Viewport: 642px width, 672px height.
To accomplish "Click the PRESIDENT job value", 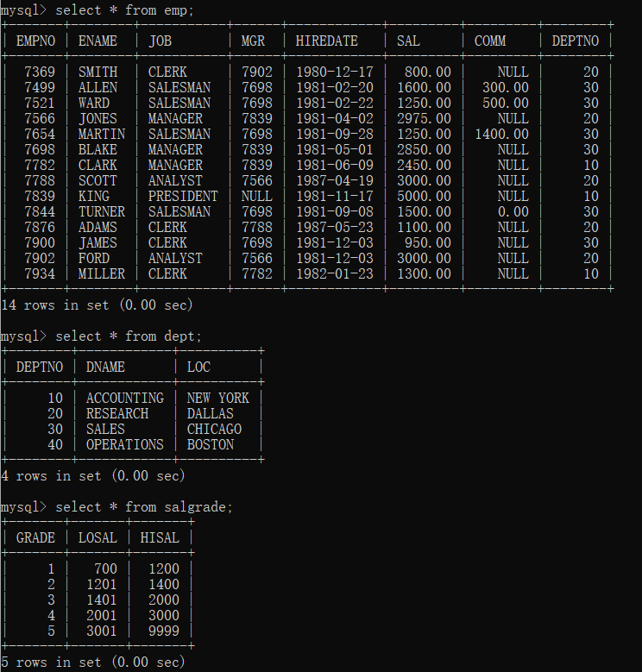I will pos(183,196).
